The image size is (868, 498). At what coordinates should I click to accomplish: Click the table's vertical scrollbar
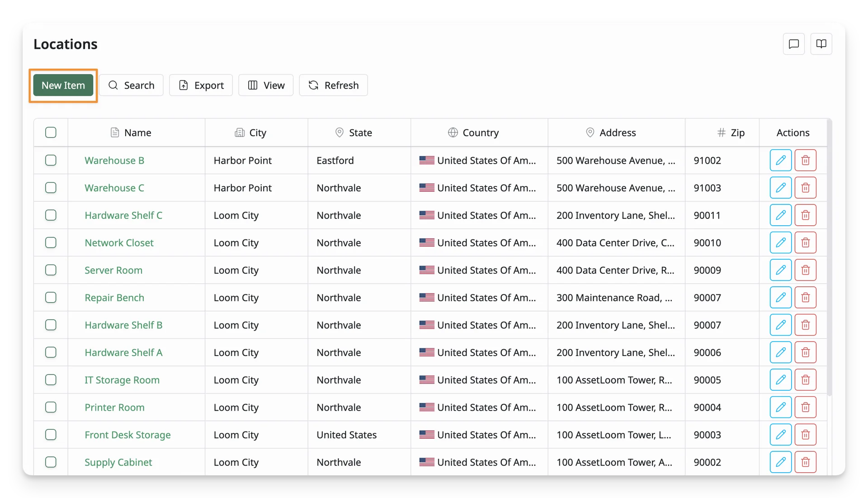pos(829,258)
